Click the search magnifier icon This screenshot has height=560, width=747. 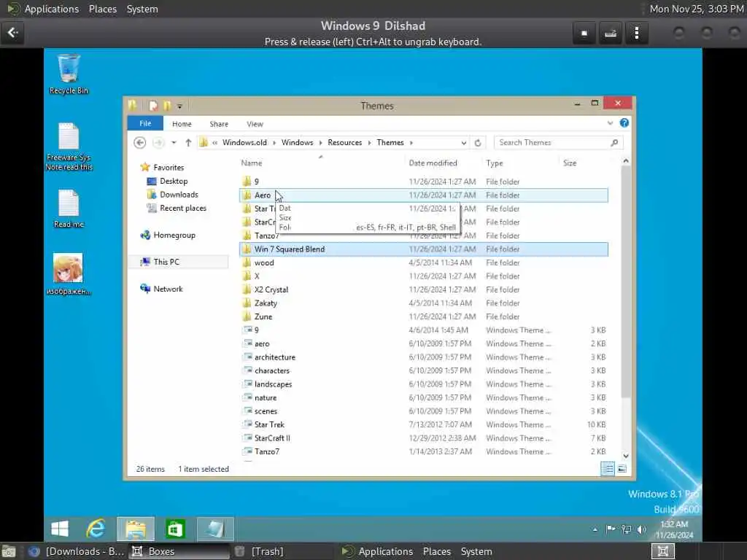[x=614, y=142]
